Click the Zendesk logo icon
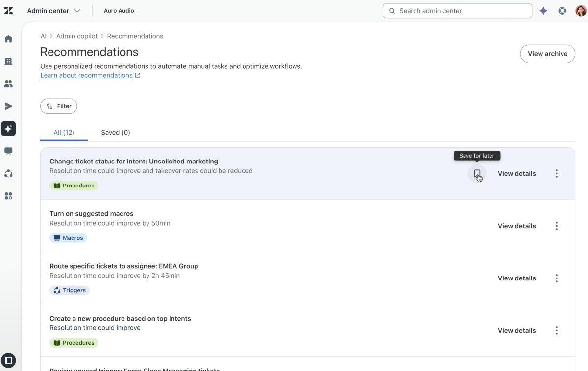 click(x=8, y=11)
